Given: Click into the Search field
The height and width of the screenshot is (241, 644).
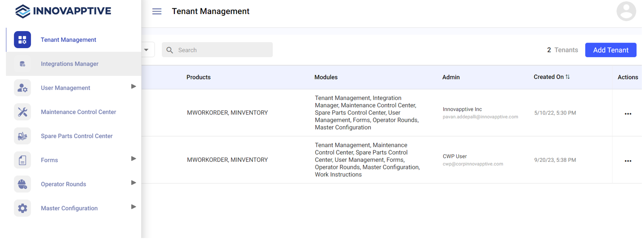Looking at the screenshot, I should coord(217,50).
